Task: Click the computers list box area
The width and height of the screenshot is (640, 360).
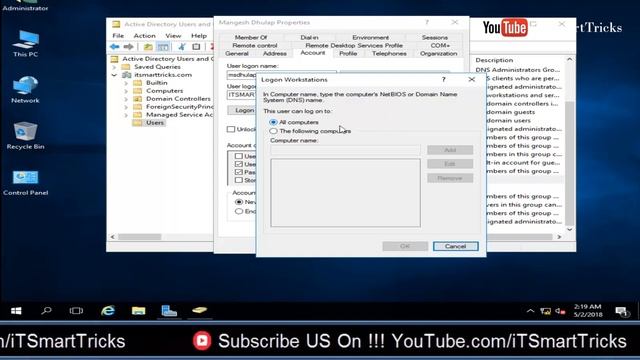Action: pos(345,193)
